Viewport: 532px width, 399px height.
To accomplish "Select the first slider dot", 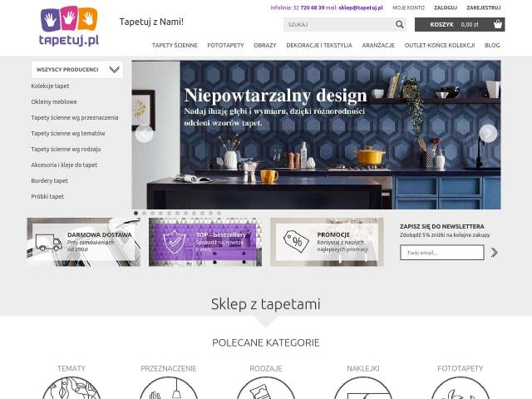I will tap(136, 213).
